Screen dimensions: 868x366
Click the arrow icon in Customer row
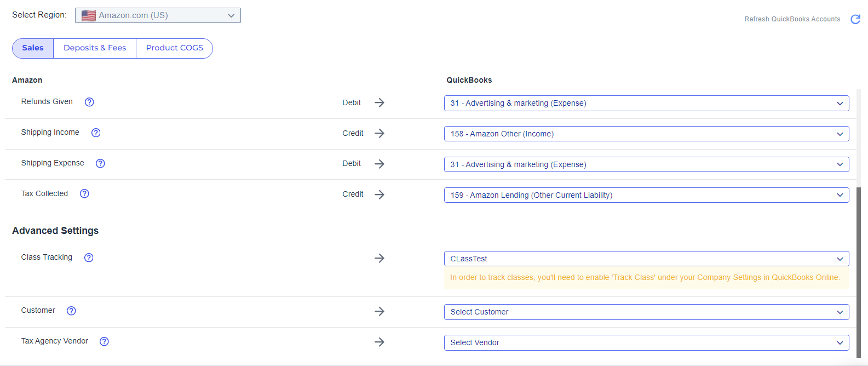pos(380,311)
